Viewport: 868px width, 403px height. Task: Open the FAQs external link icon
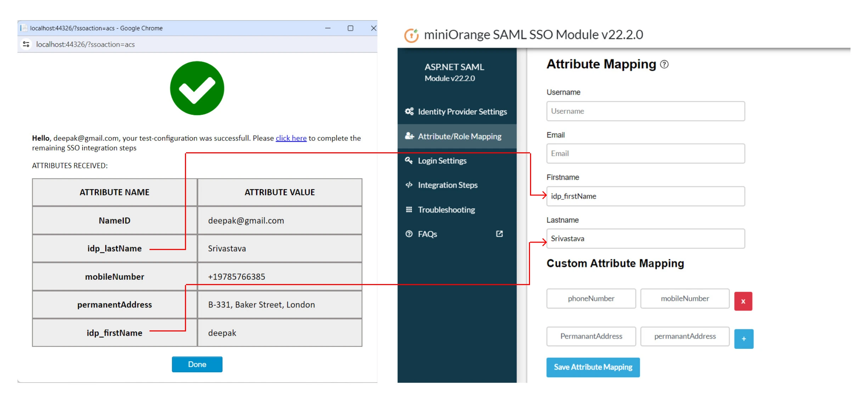tap(499, 234)
